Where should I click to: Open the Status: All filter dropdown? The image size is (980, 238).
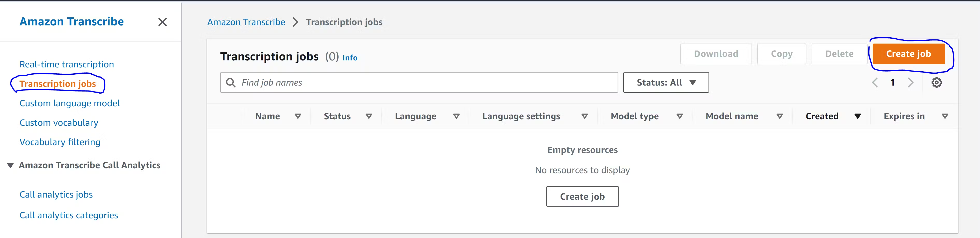666,83
